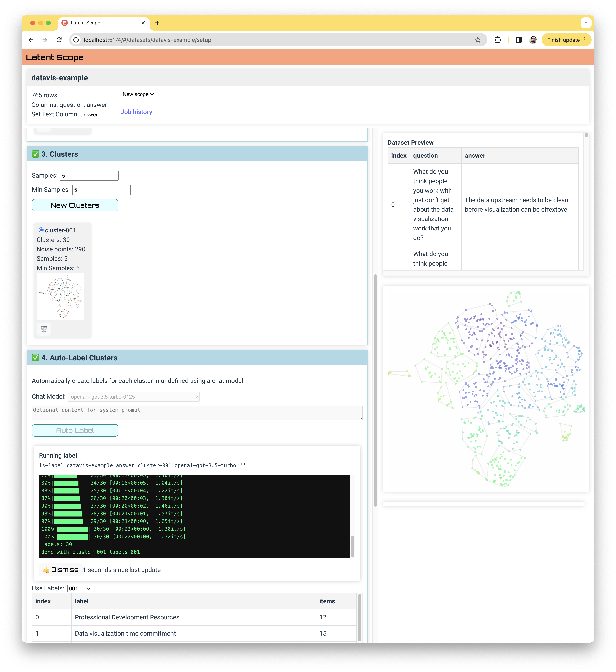Screen dimensions: 616x672
Task: Click the bookmark star icon
Action: 478,40
